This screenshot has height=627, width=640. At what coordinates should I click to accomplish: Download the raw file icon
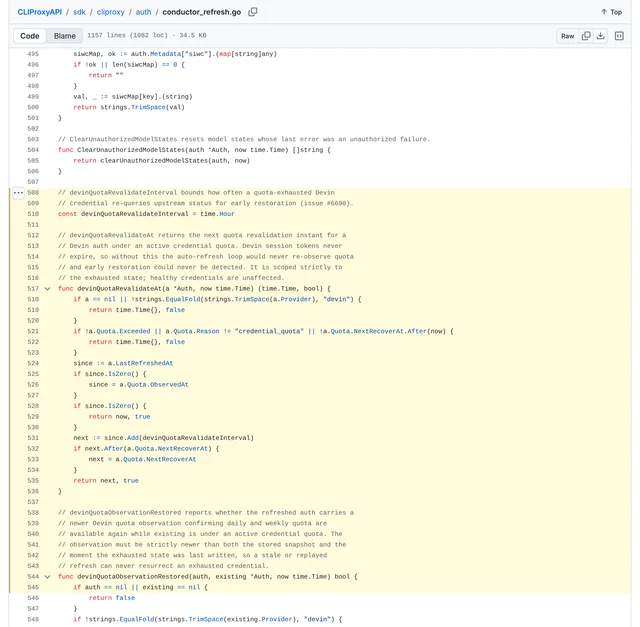point(600,36)
